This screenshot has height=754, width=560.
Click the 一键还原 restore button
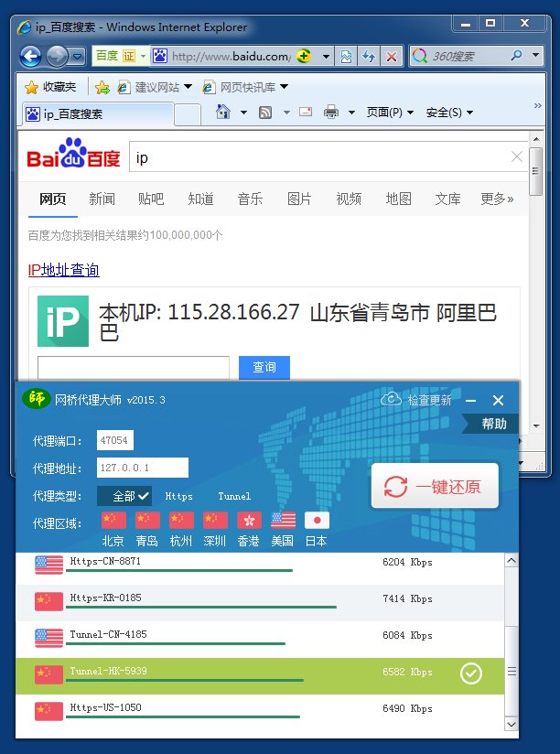tap(435, 486)
